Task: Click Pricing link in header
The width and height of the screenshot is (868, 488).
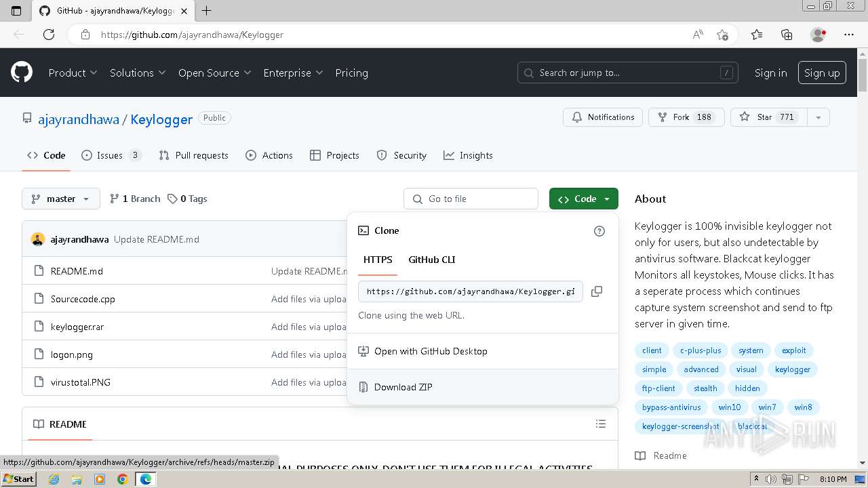Action: (351, 73)
